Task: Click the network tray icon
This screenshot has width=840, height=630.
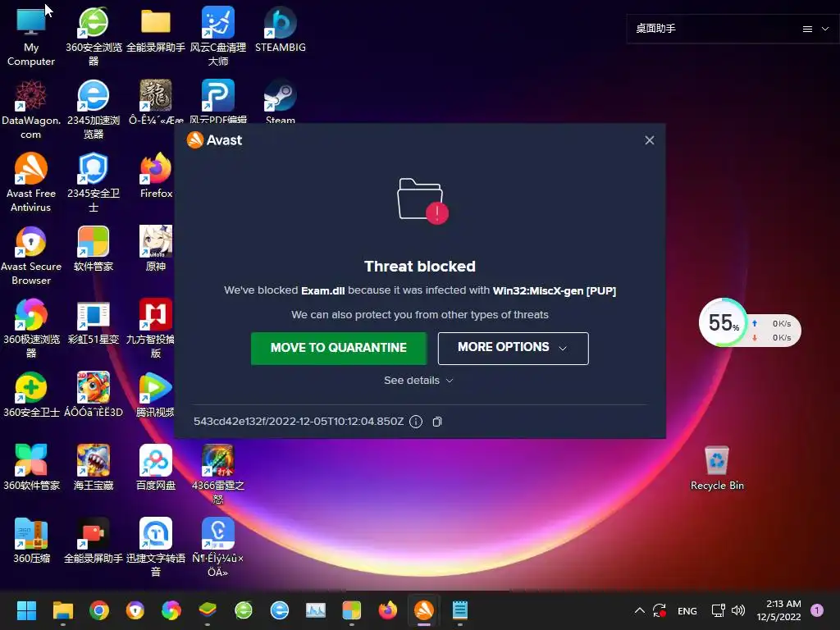Action: point(718,610)
